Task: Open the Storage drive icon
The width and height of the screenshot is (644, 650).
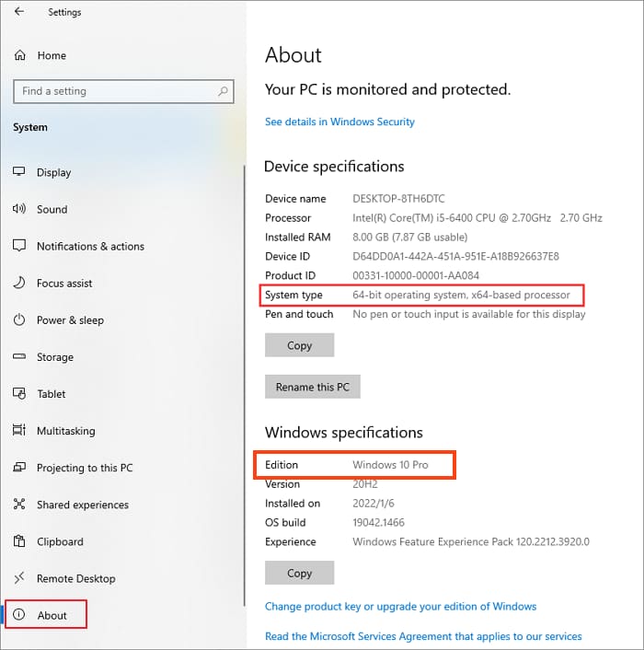Action: 19,357
